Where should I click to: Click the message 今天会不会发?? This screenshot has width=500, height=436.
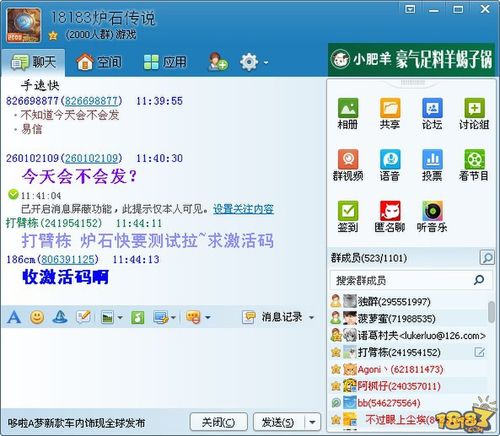coord(79,176)
